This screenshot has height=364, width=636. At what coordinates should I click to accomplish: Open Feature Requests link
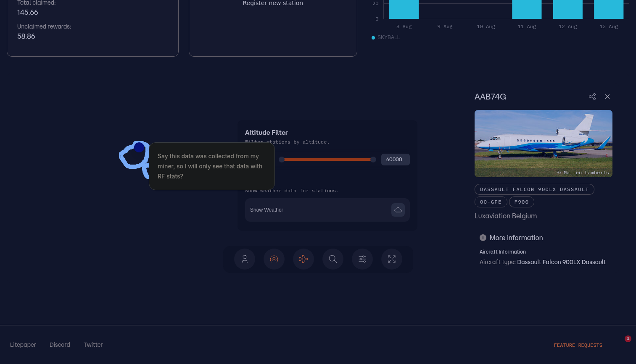pos(578,345)
